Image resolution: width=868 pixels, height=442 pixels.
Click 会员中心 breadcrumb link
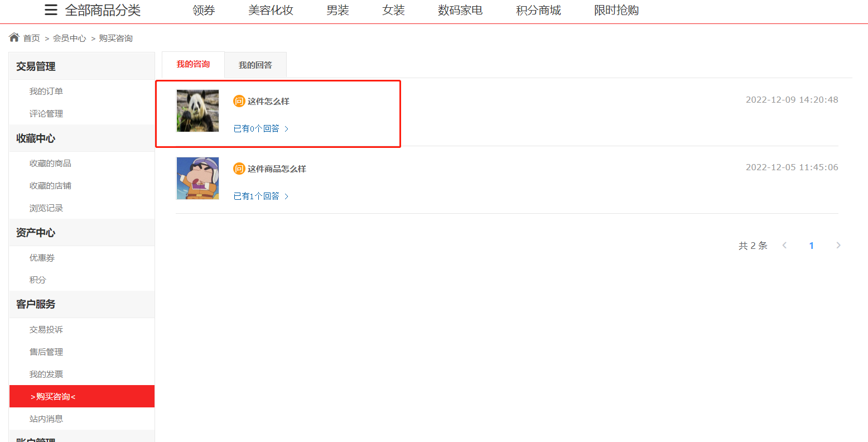(x=70, y=38)
